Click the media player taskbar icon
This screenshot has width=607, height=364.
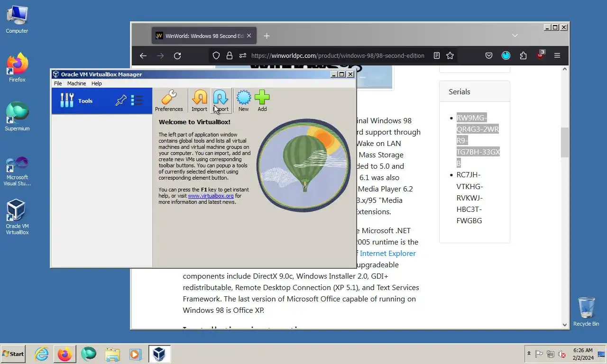[135, 354]
